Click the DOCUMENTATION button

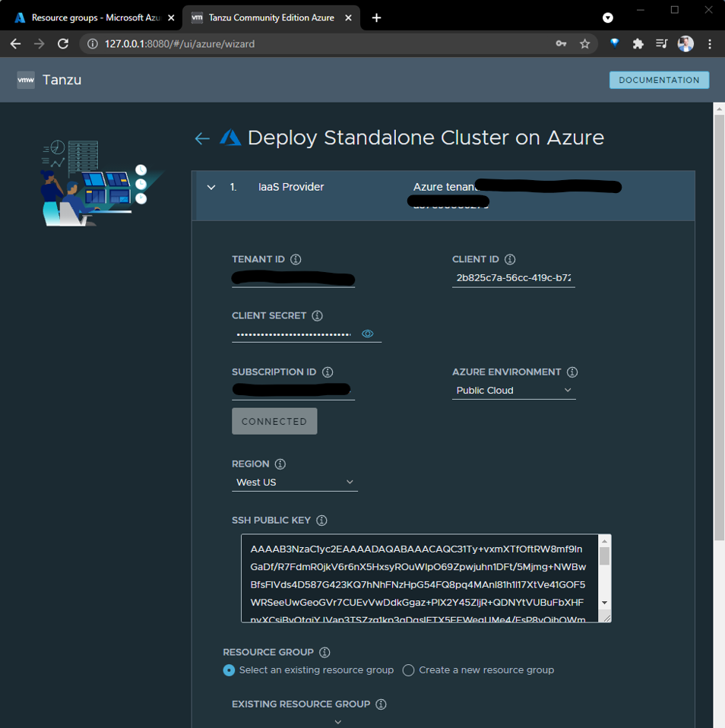coord(659,80)
